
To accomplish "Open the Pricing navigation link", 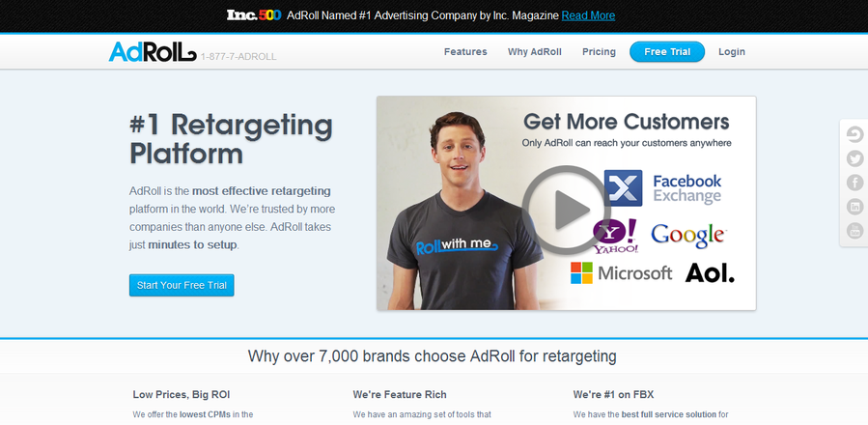I will (599, 51).
